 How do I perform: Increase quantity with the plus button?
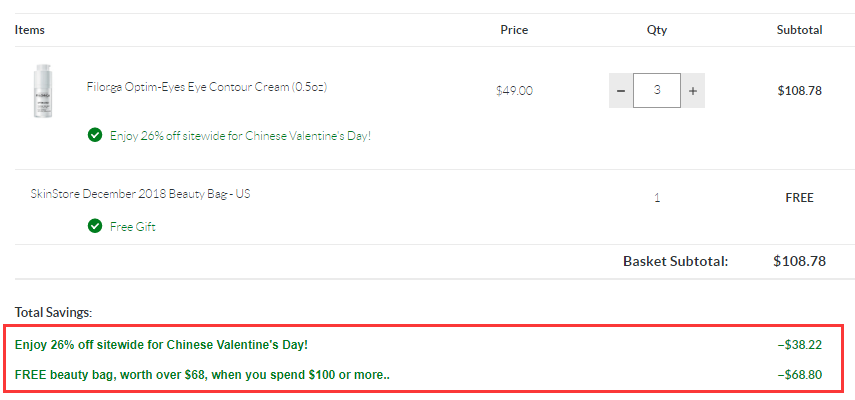(x=693, y=90)
